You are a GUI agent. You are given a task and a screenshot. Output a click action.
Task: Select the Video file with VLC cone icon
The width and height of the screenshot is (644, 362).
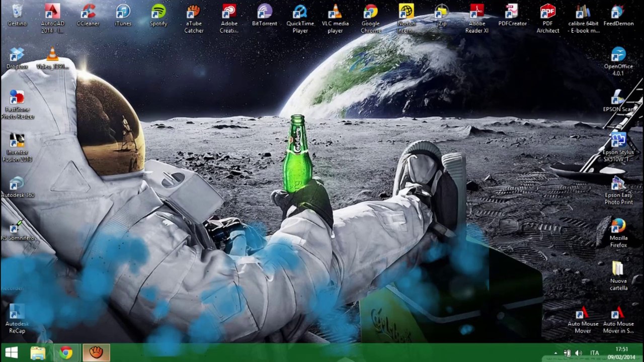click(52, 58)
